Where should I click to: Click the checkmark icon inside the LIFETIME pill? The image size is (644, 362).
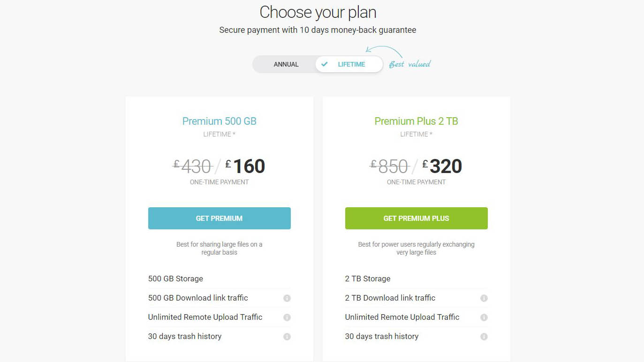click(x=324, y=64)
